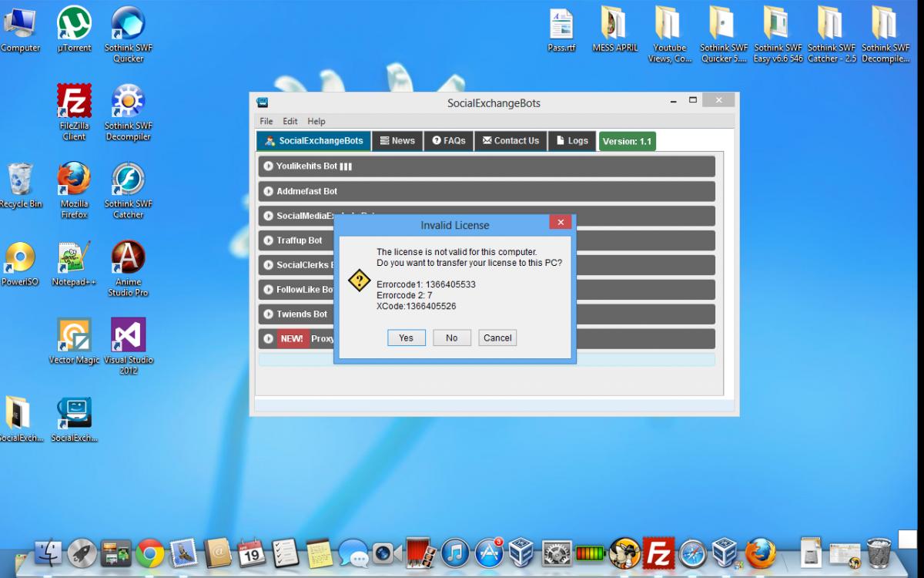Launch Google Chrome from the dock
Screen dimensions: 924x578
[150, 553]
